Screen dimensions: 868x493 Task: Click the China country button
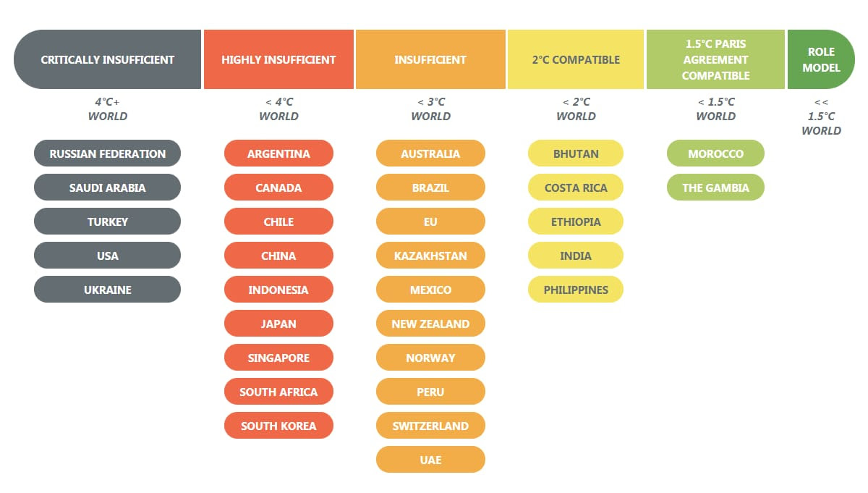click(x=278, y=256)
